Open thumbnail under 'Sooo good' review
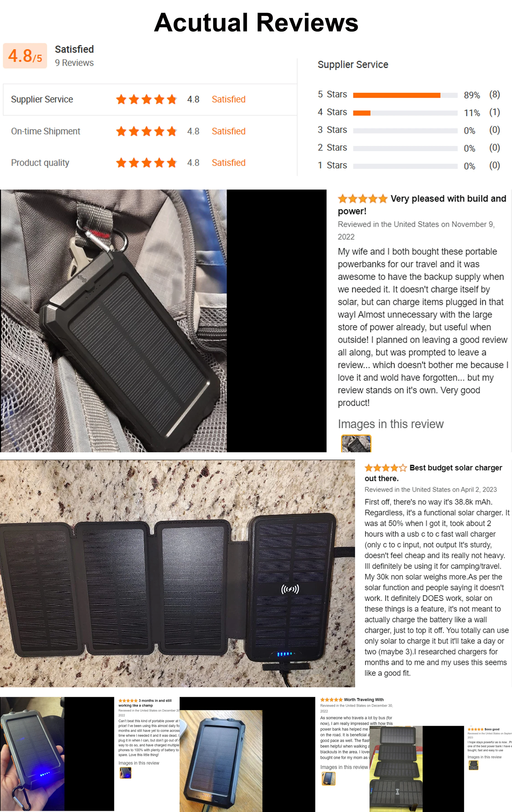 coord(474,766)
